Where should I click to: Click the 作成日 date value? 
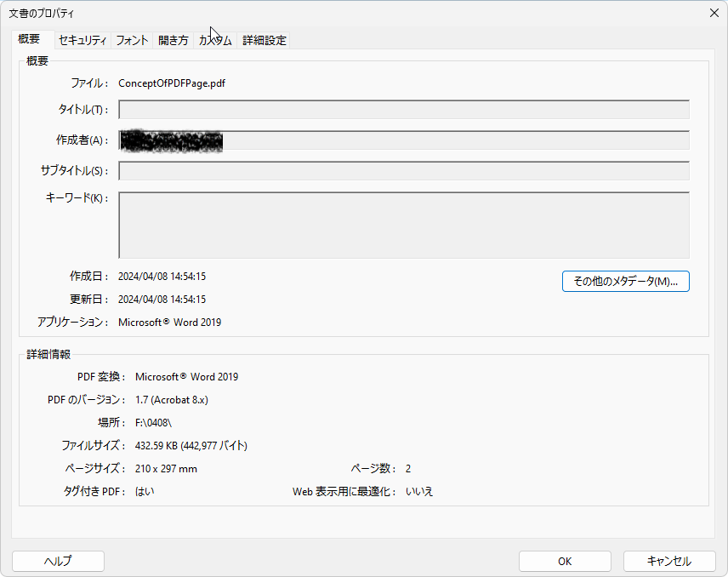tap(162, 277)
